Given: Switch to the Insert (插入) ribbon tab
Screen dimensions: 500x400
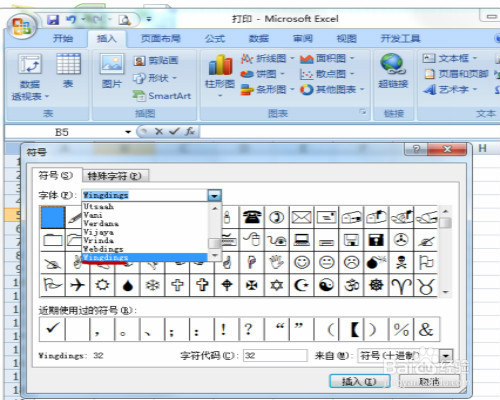Looking at the screenshot, I should tap(107, 39).
